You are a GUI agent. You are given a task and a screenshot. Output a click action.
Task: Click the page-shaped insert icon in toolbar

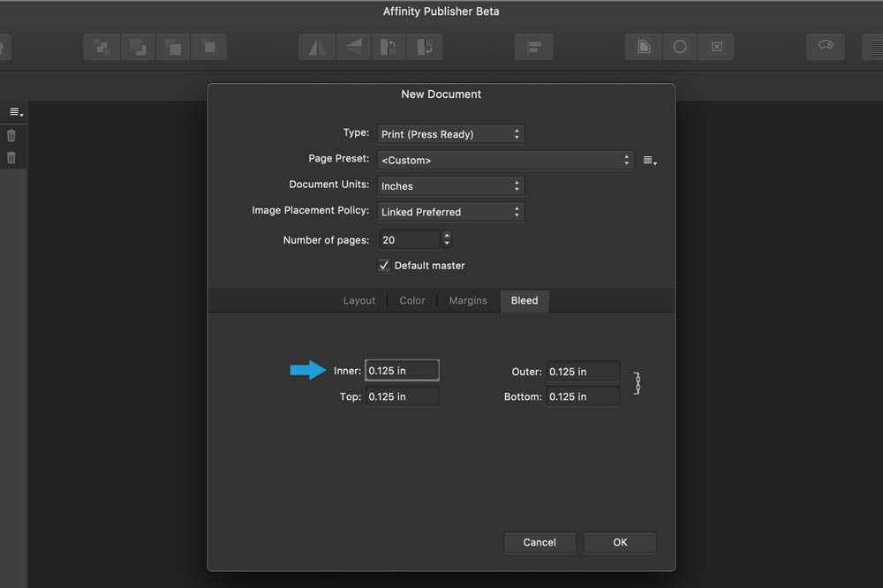pyautogui.click(x=644, y=48)
